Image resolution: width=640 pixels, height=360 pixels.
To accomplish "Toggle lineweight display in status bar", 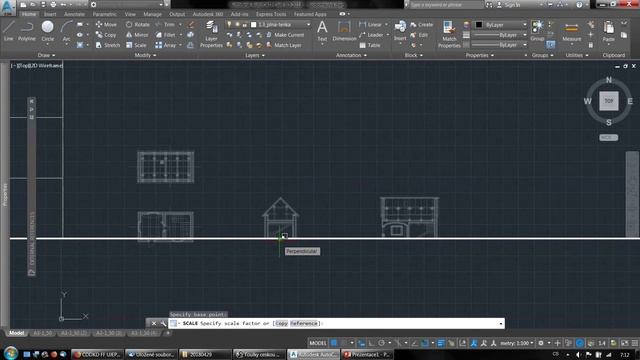I will tap(441, 343).
